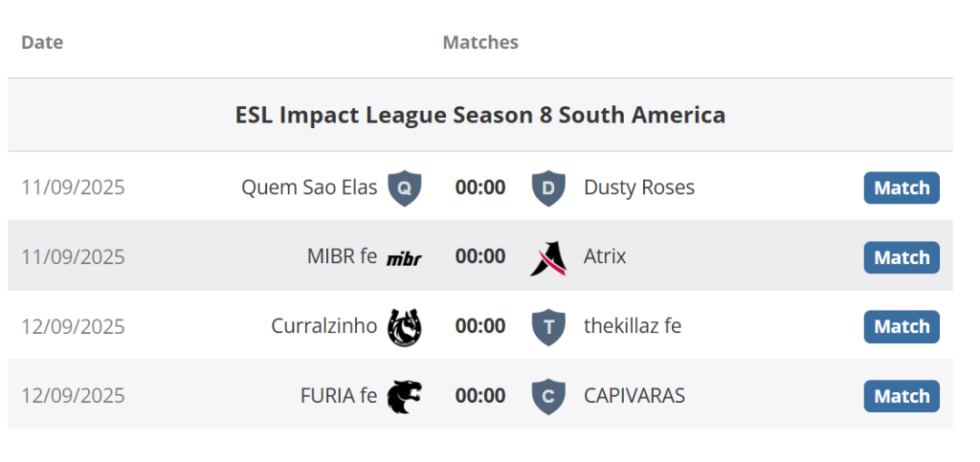
Task: Open Match for FURIA fe vs CAPIVARAS
Action: (x=902, y=396)
